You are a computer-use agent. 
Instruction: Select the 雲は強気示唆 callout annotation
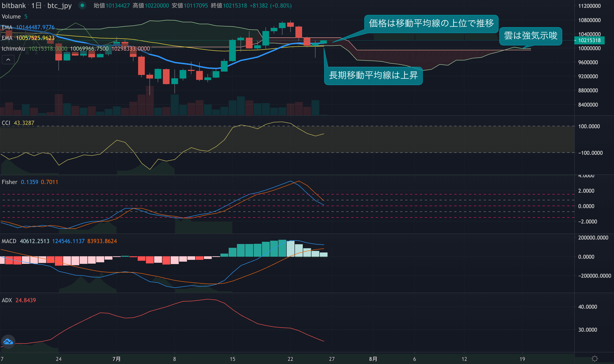530,36
